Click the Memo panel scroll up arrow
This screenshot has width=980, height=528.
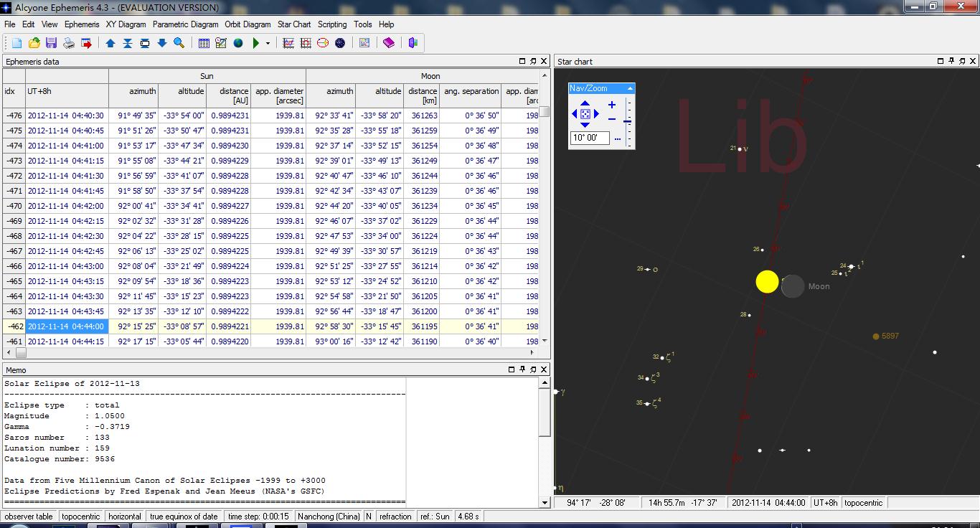coord(545,383)
